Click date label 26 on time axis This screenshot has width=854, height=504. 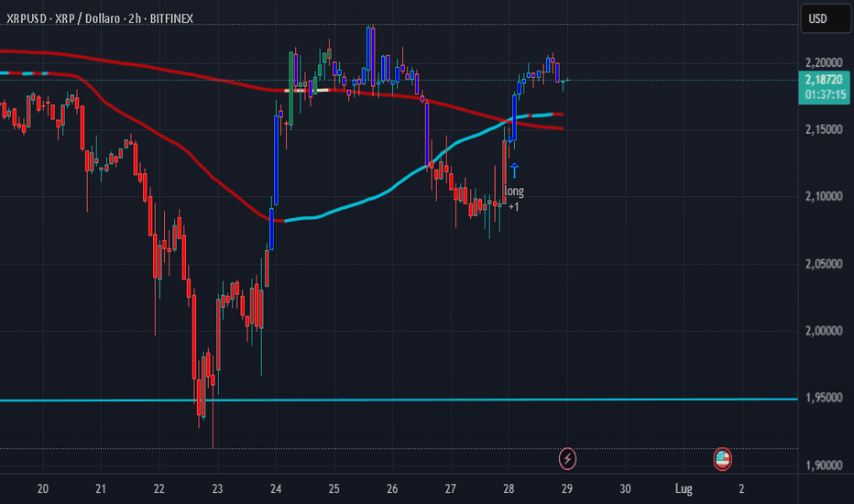[392, 488]
